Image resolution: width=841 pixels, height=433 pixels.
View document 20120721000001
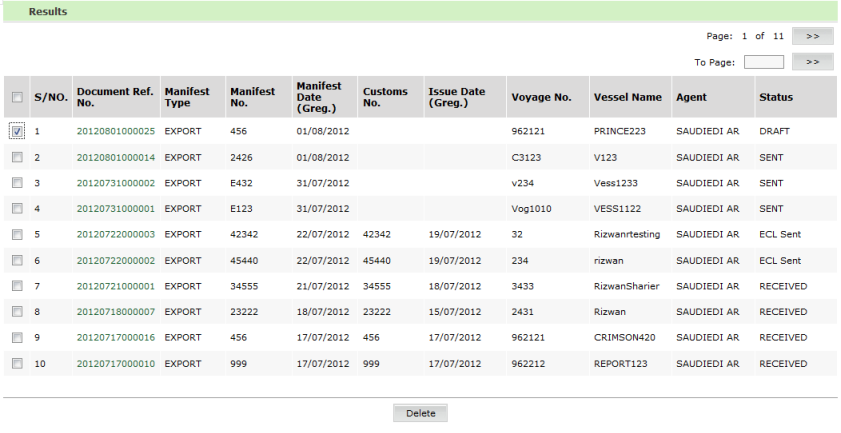(115, 287)
